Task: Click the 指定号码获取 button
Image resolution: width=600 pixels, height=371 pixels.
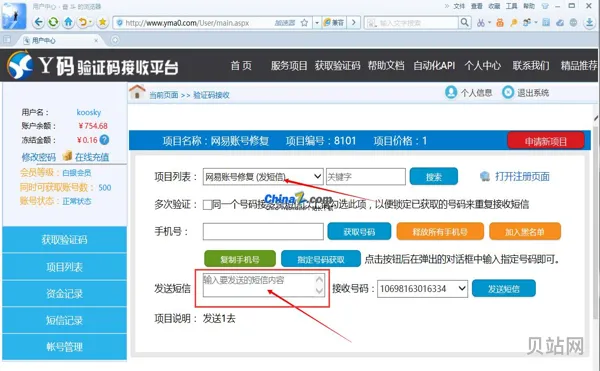Action: [321, 259]
